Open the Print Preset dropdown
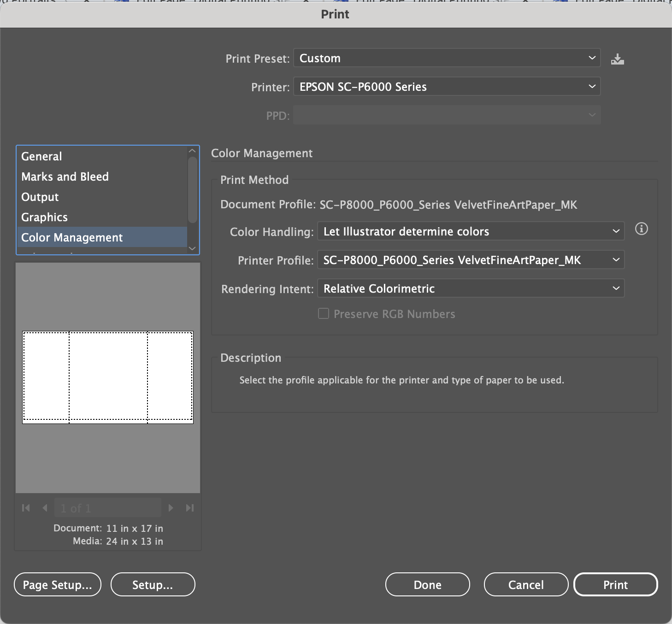This screenshot has width=672, height=624. coord(447,58)
